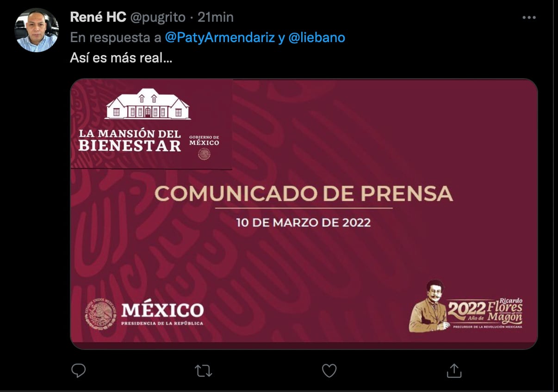Visit the @PatyArmendariz mention
Screen dimensions: 558x392
point(220,37)
